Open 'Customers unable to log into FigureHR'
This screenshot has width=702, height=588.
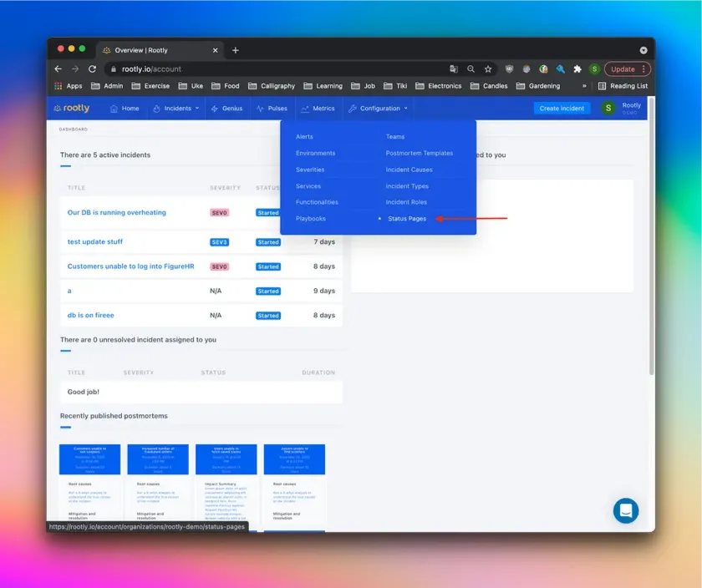(130, 266)
